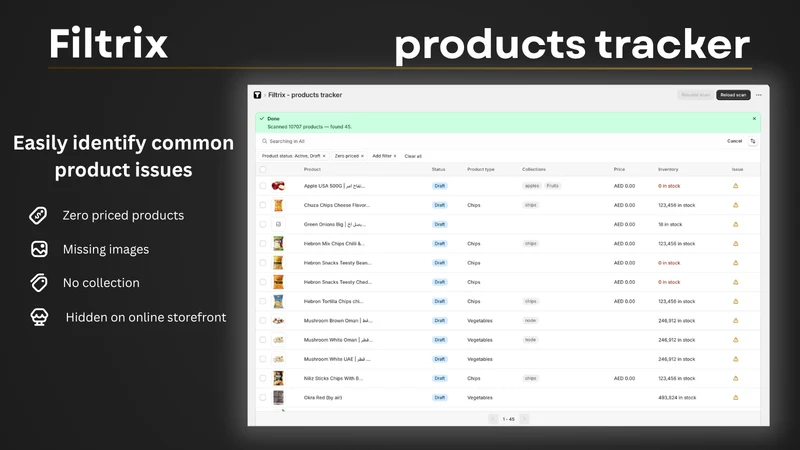Click 'Filtrix - products tracker' breadcrumb title
This screenshot has width=800, height=450.
[305, 95]
